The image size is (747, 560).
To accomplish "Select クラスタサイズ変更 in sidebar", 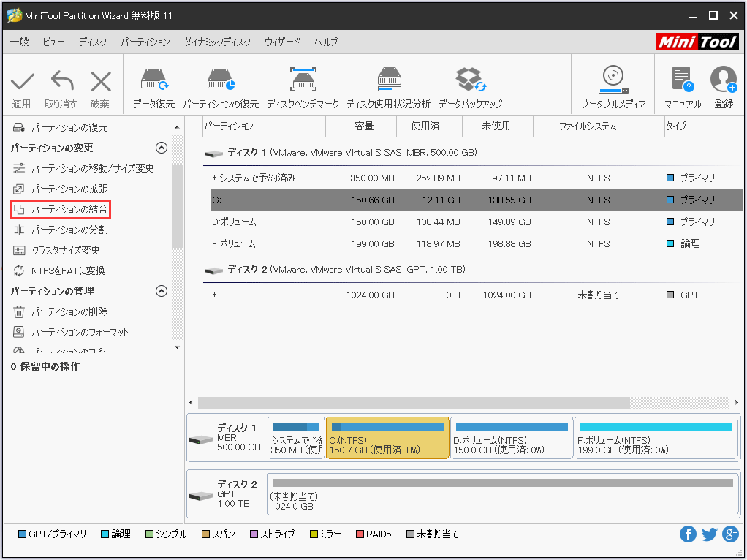I will [x=57, y=250].
